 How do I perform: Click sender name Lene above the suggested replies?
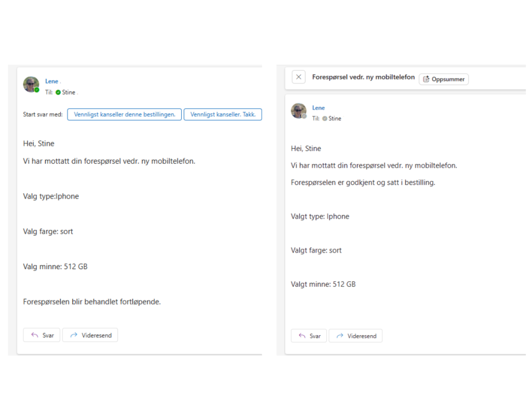51,82
